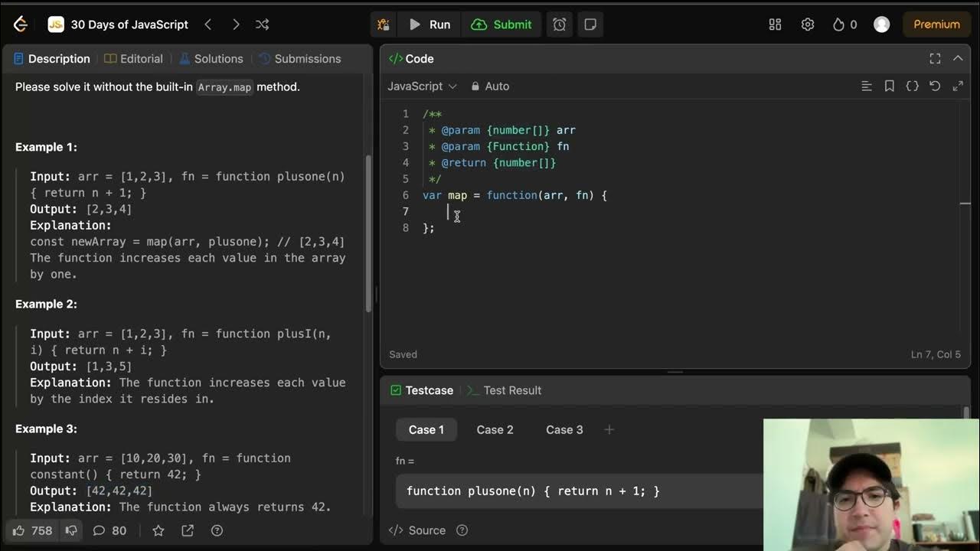Click the debug icon beside Run
The height and width of the screenshot is (551, 980).
point(384,24)
